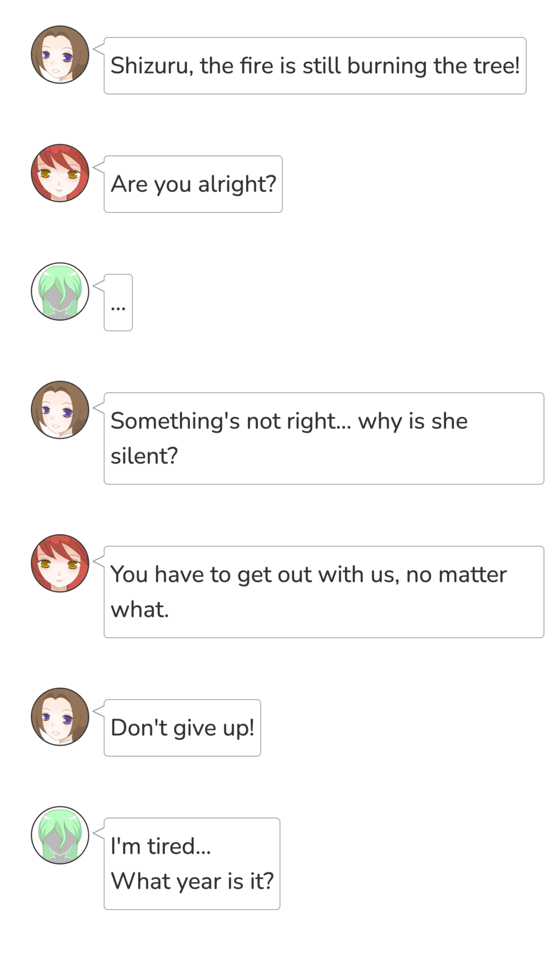The image size is (560, 970).
Task: Click the "Don't give up!" speech bubble
Action: [182, 728]
